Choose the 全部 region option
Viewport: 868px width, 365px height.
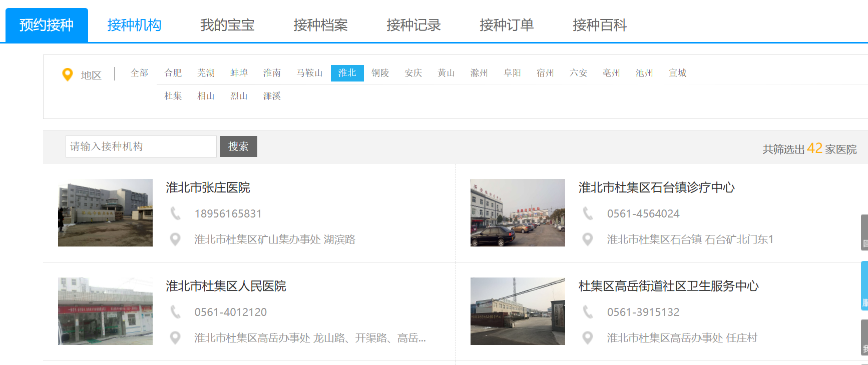(139, 73)
